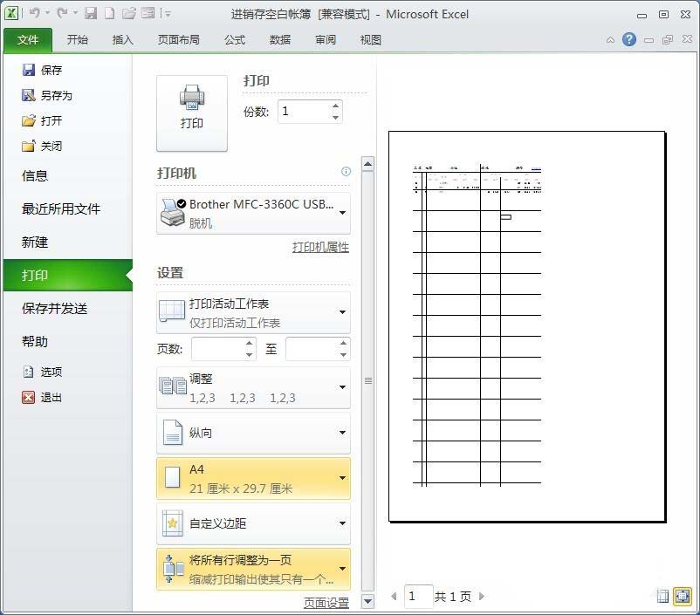Open the 视图 ribbon tab

[371, 40]
